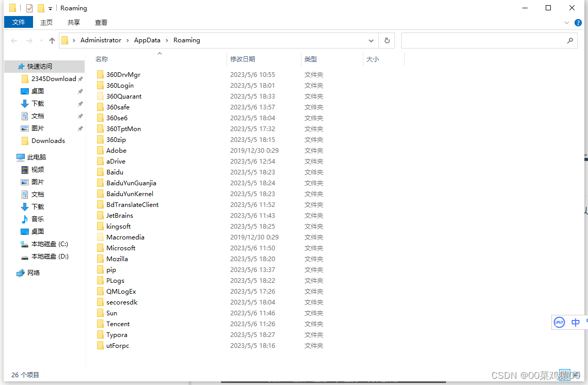The image size is (588, 385).
Task: Select the 360DrvMgr folder icon
Action: click(100, 75)
